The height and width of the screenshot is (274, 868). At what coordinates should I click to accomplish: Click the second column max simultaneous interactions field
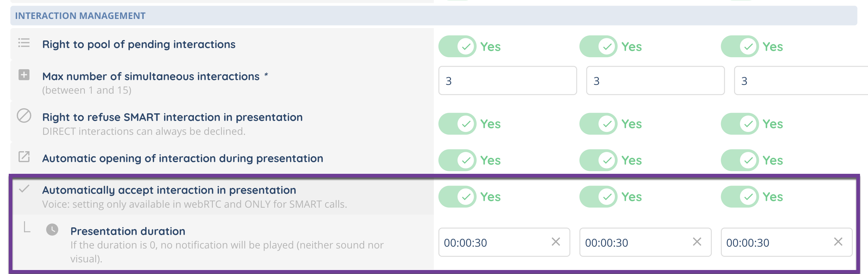(x=655, y=81)
